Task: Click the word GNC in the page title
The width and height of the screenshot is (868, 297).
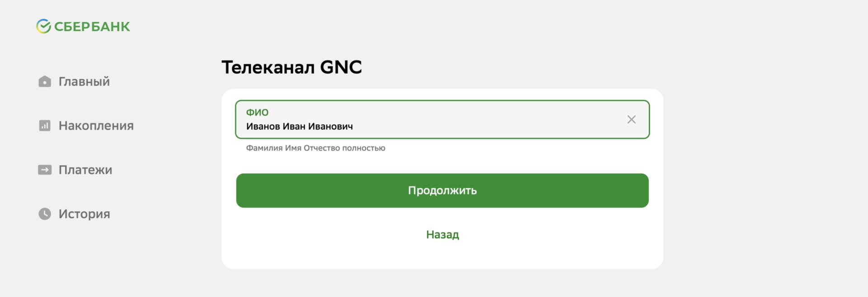Action: [x=341, y=67]
